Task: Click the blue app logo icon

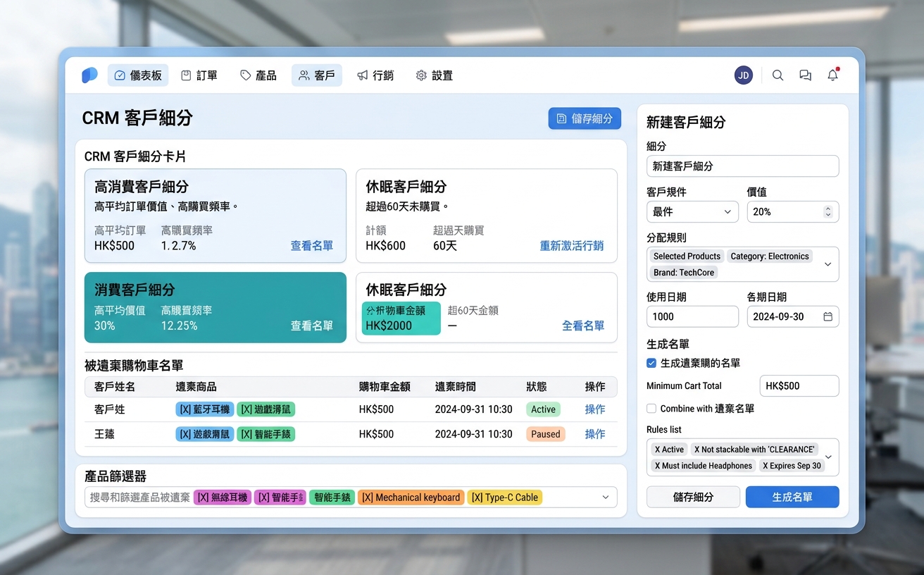Action: click(89, 75)
